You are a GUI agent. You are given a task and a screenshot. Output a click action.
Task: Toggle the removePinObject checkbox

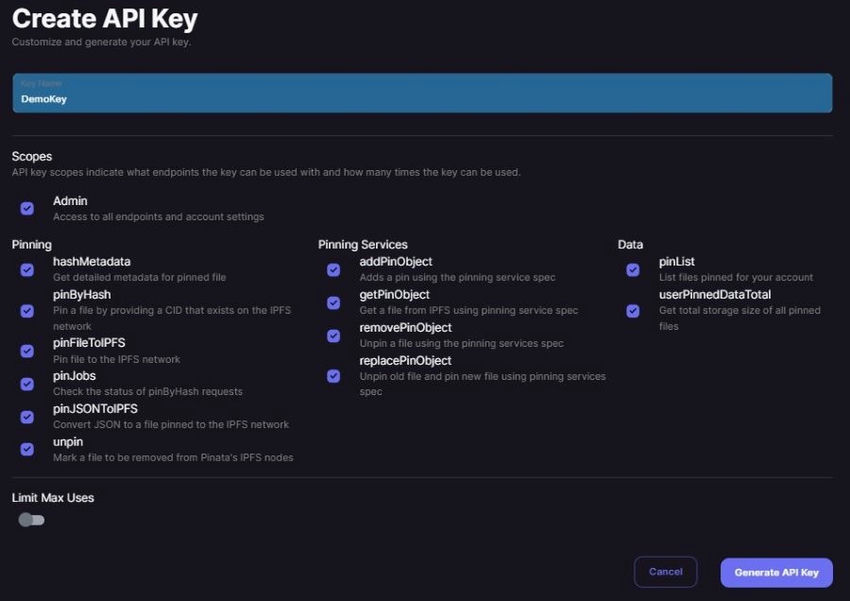pyautogui.click(x=333, y=335)
